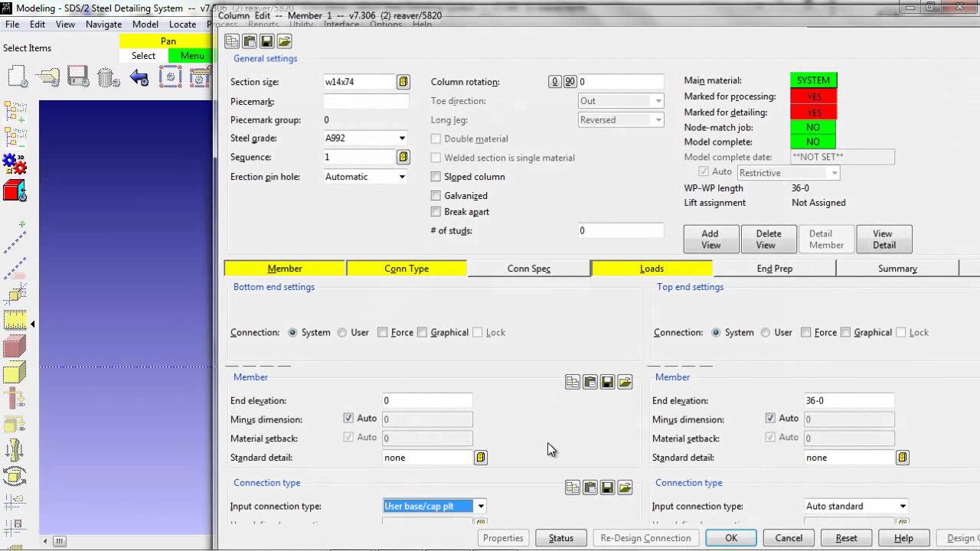This screenshot has height=551, width=980.
Task: Switch to the Member tab
Action: [x=285, y=269]
